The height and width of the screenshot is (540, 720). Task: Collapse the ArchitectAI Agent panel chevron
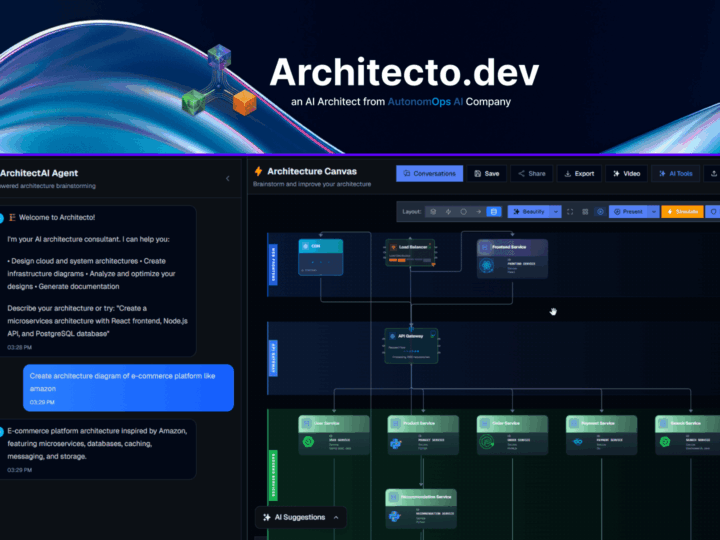click(x=227, y=178)
